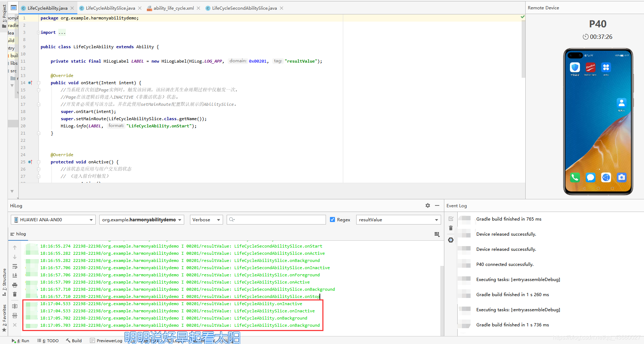Viewport: 644px width, 344px height.
Task: Click in the HiLog search field
Action: [276, 219]
